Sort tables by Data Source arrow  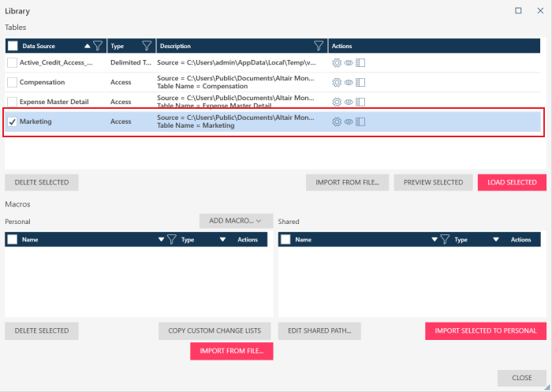pyautogui.click(x=86, y=46)
